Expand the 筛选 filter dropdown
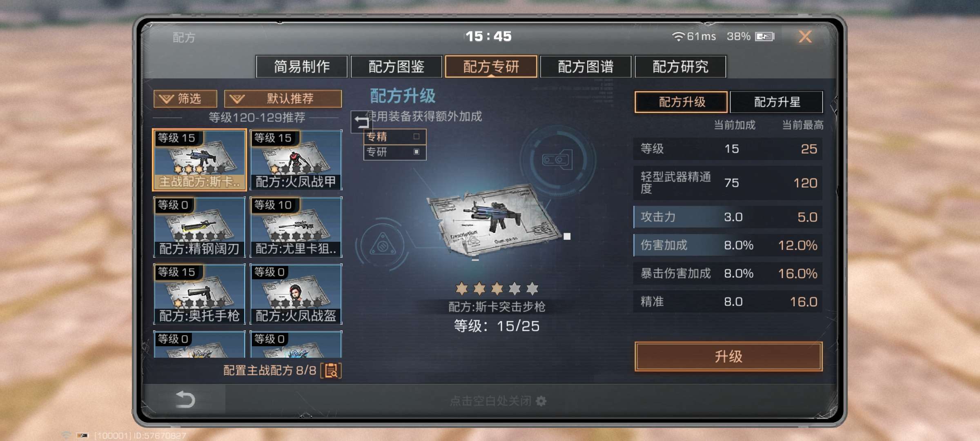Viewport: 980px width, 441px height. click(185, 99)
